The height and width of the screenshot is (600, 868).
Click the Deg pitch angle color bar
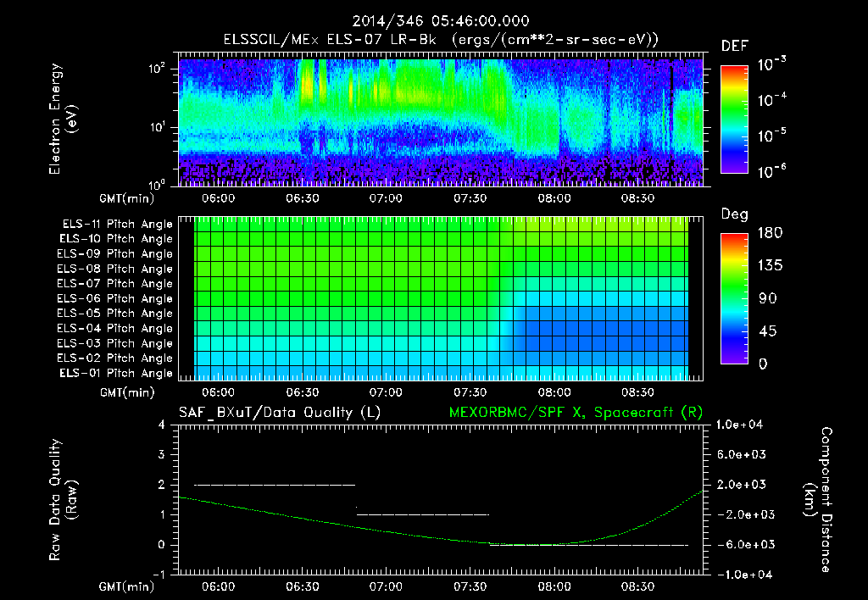734,298
